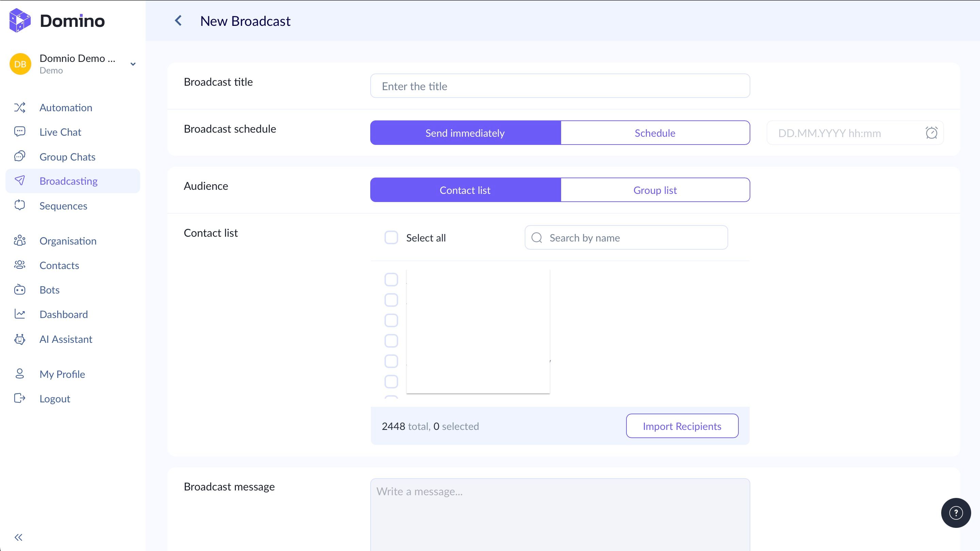
Task: Open the Sequences sidebar link
Action: (63, 206)
